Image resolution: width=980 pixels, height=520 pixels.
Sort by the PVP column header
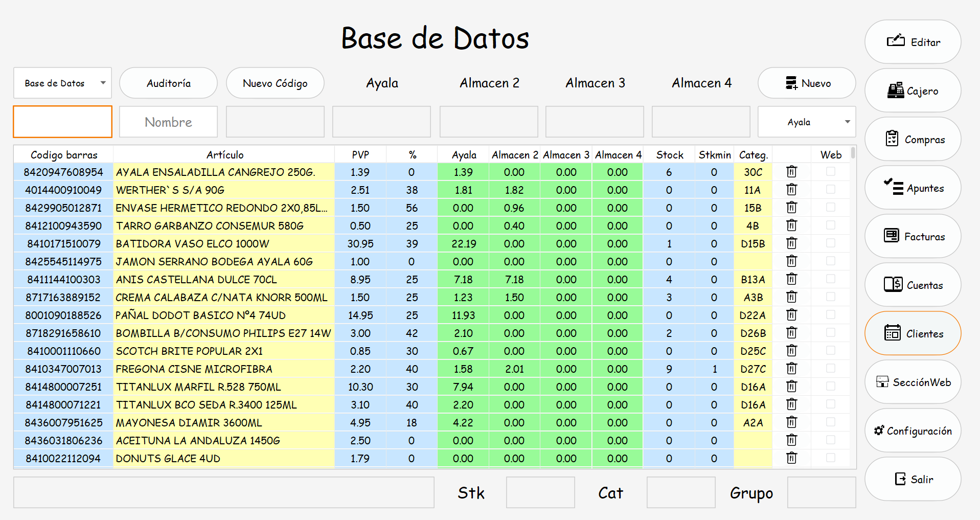[x=360, y=154]
